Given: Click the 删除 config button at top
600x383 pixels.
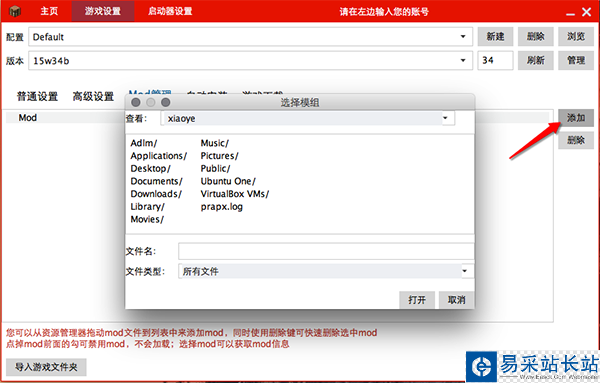Looking at the screenshot, I should [x=536, y=37].
